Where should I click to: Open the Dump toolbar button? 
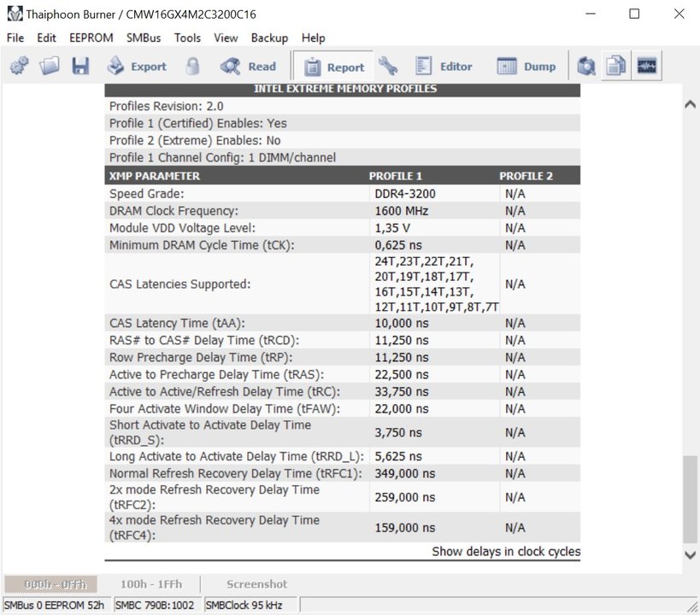(x=526, y=67)
